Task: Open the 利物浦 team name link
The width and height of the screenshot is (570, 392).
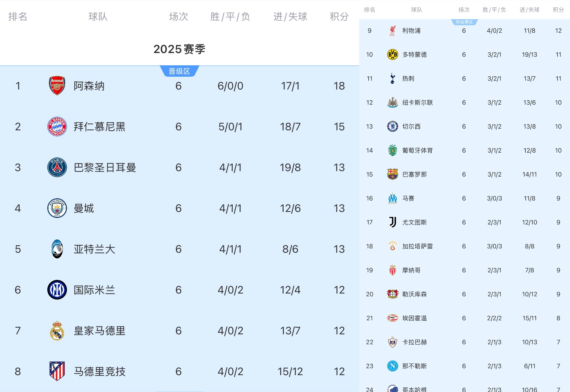Action: (x=411, y=31)
